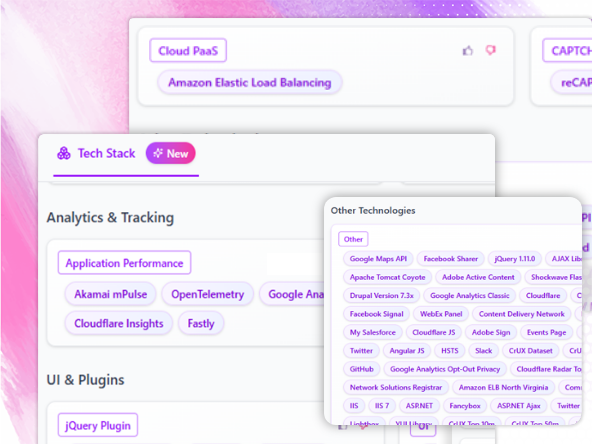This screenshot has height=444, width=592.
Task: Click the HSTS tag
Action: (450, 351)
